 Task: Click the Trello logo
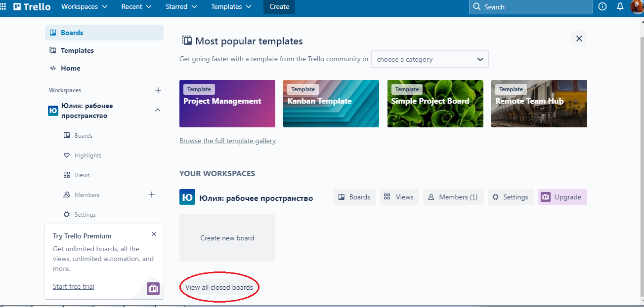pos(32,7)
